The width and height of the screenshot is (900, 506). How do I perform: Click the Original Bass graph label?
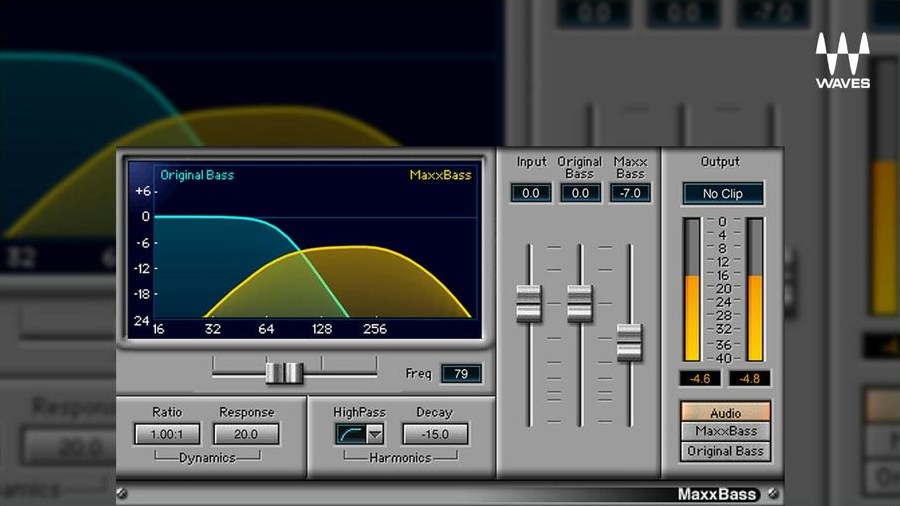[x=197, y=175]
